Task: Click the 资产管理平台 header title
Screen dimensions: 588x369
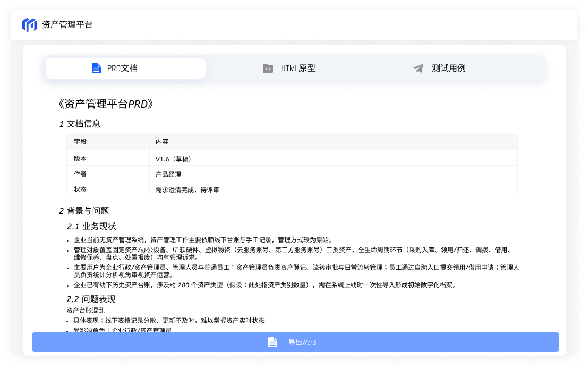Action: click(x=67, y=25)
